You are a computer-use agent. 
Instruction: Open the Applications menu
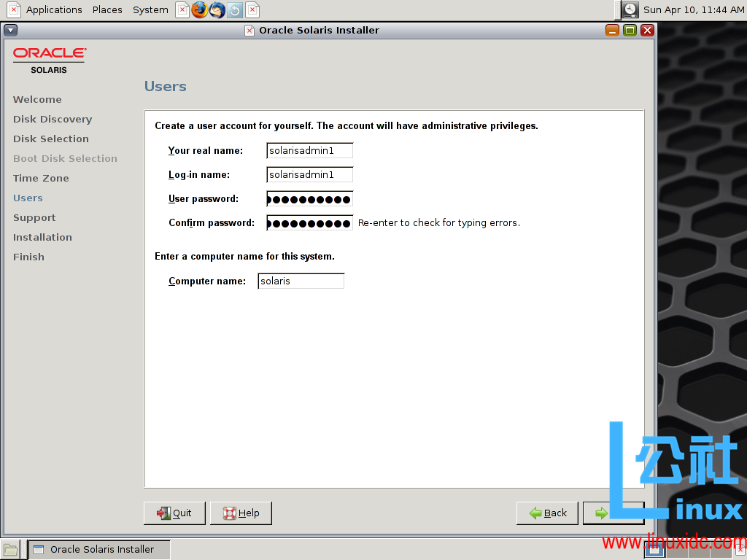[54, 9]
